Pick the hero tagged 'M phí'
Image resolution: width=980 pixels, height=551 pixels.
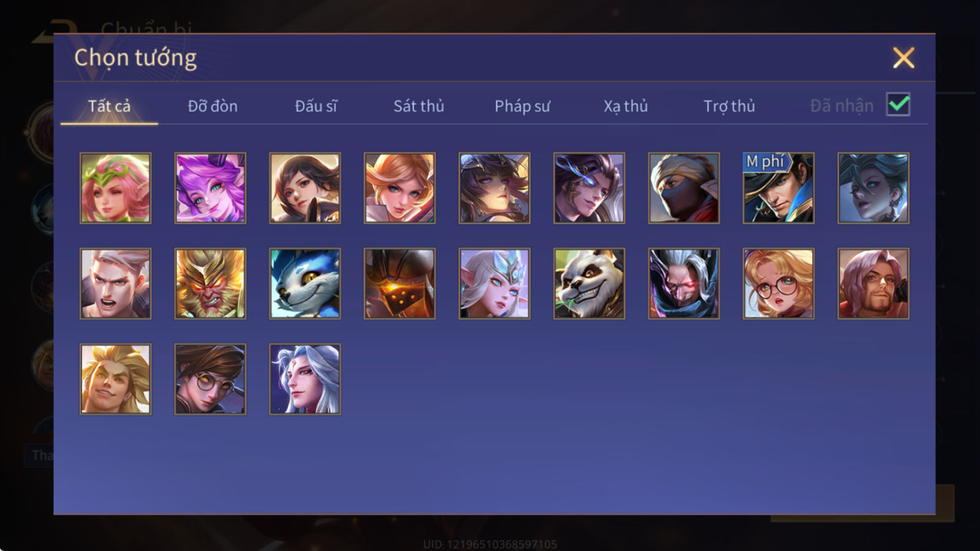click(x=778, y=188)
